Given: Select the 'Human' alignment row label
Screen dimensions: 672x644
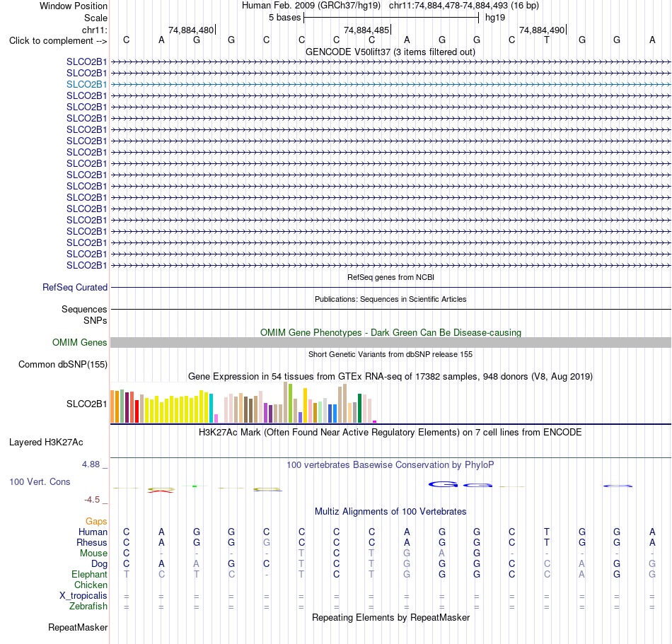Looking at the screenshot, I should point(93,532).
